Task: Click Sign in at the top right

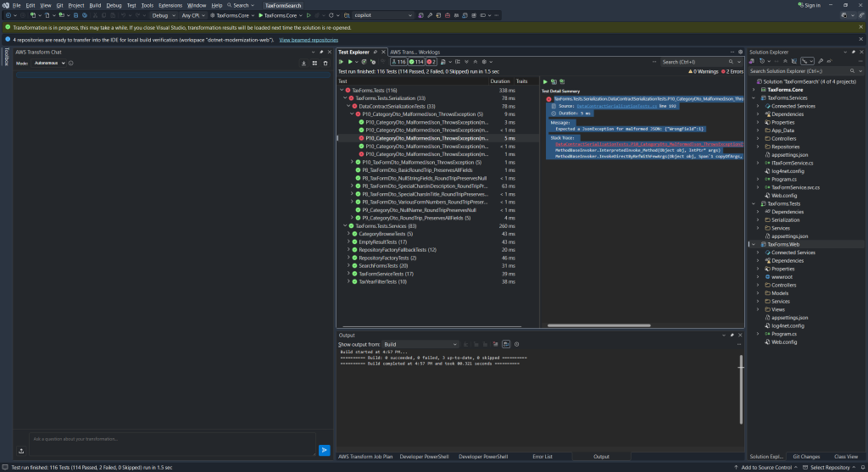Action: [x=810, y=6]
